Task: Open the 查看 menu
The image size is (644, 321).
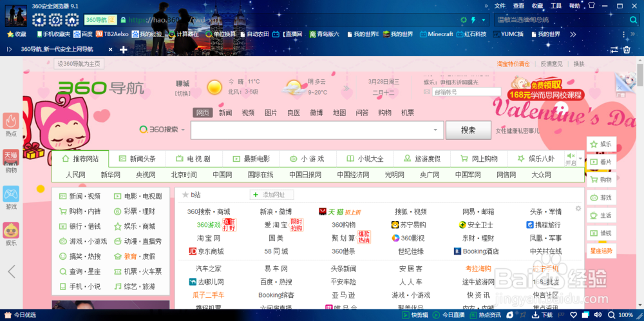Action: 518,6
